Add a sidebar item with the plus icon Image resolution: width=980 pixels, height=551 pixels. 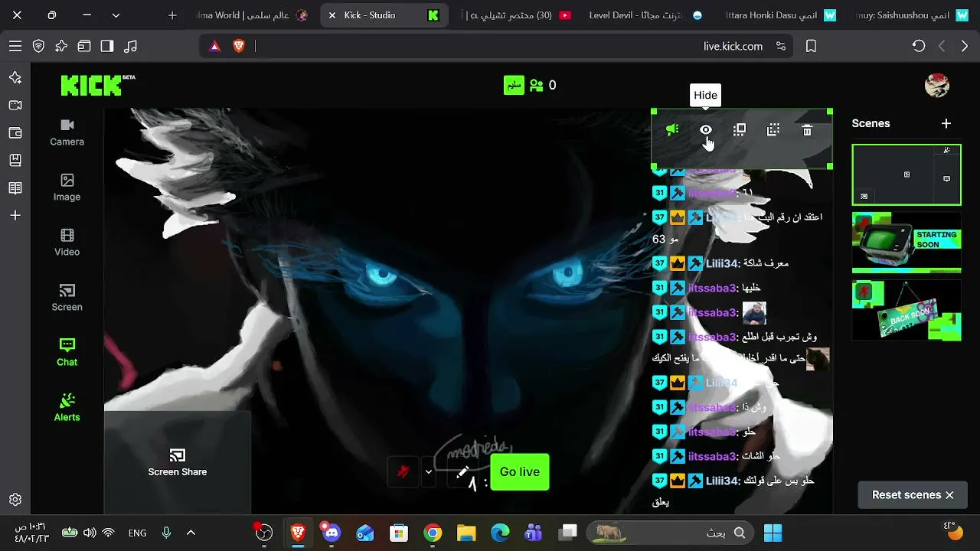15,216
